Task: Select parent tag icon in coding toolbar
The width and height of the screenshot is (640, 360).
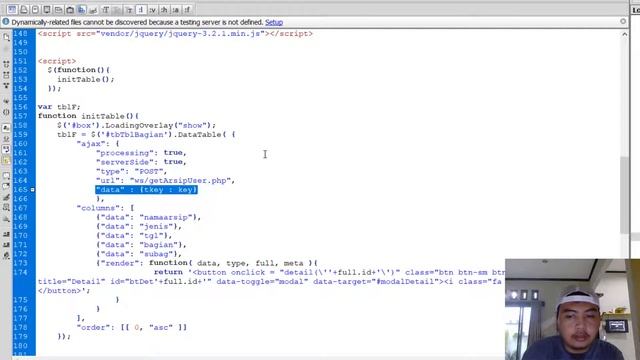Action: 6,101
